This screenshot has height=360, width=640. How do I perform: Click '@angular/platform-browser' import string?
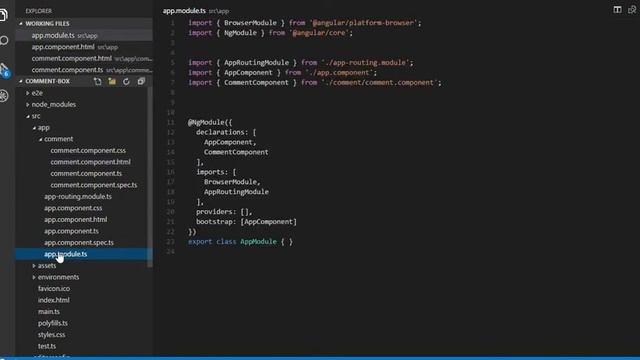pos(363,23)
